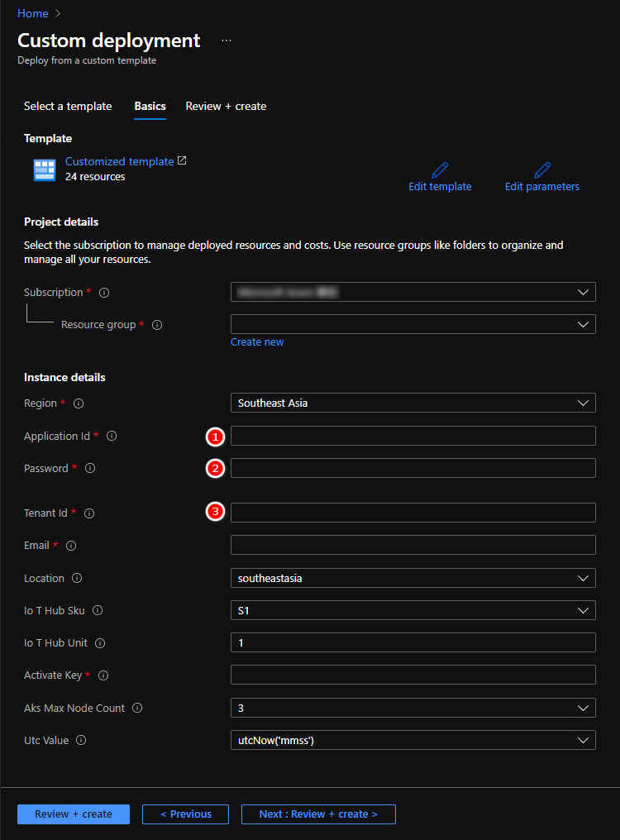
Task: Expand the Io T Hub Sku dropdown
Action: (x=413, y=611)
